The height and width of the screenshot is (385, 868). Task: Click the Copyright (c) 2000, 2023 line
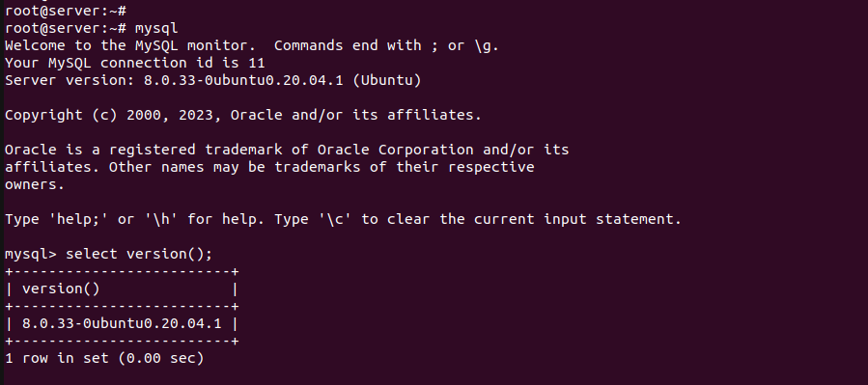point(243,115)
